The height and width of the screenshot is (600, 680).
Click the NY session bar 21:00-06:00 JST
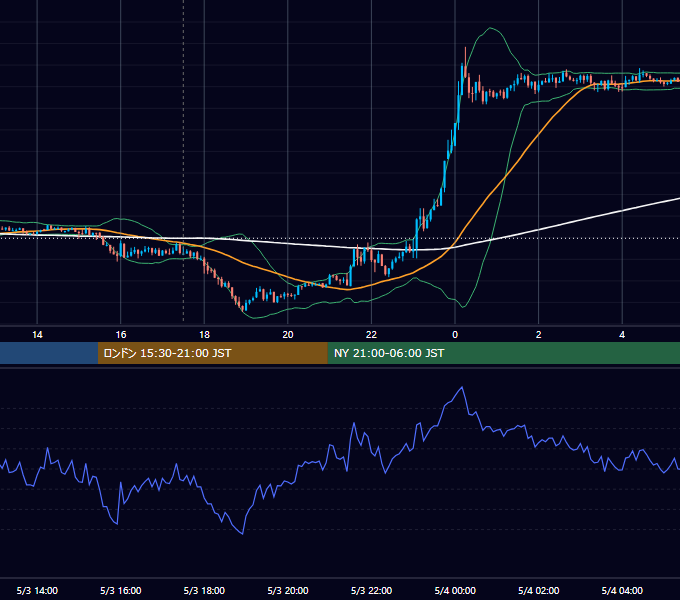503,353
